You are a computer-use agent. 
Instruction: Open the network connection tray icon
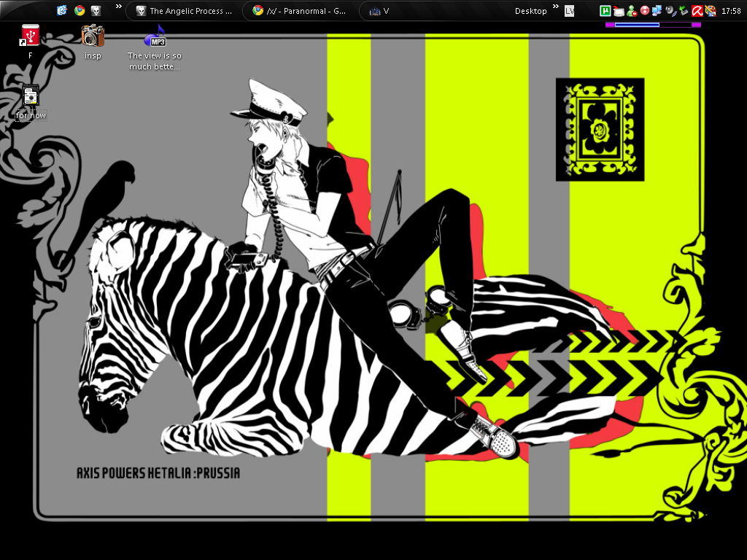[x=657, y=10]
